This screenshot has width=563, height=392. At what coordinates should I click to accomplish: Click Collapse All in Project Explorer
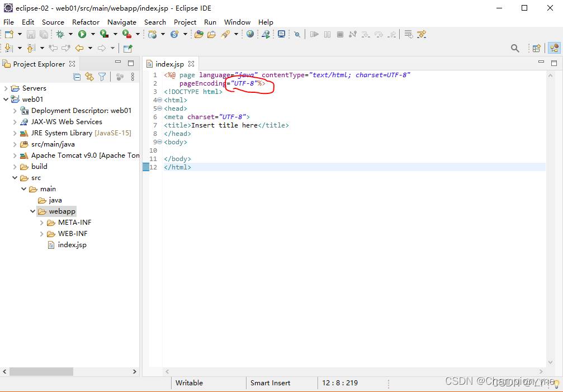(x=77, y=77)
